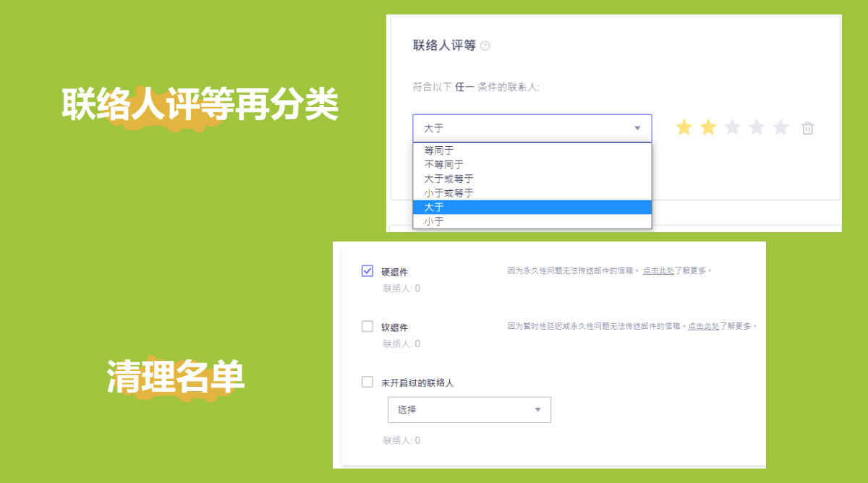The image size is (868, 483).
Task: Set rating to the third star
Action: point(733,128)
